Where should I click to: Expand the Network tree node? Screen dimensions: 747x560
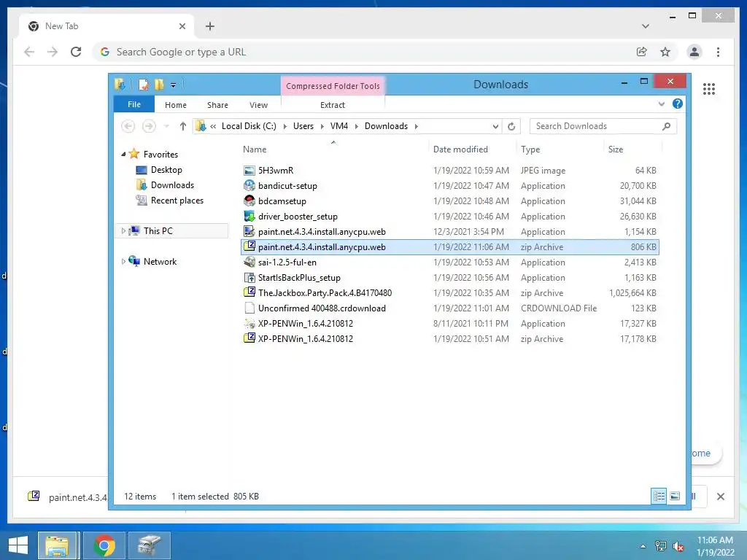coord(123,262)
